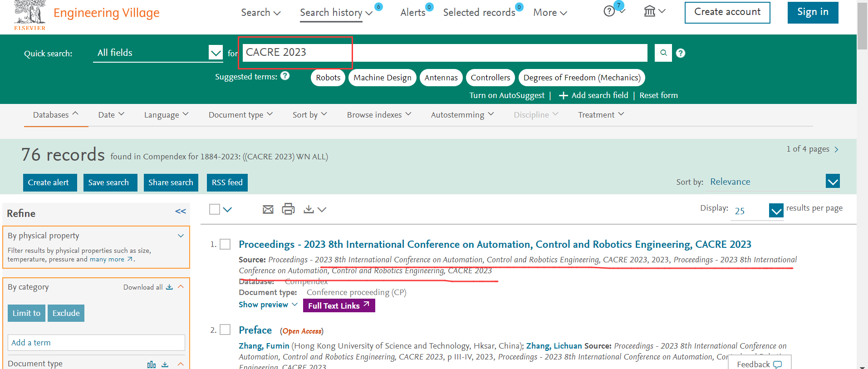Click Limit to button
This screenshot has width=868, height=369.
tap(26, 313)
